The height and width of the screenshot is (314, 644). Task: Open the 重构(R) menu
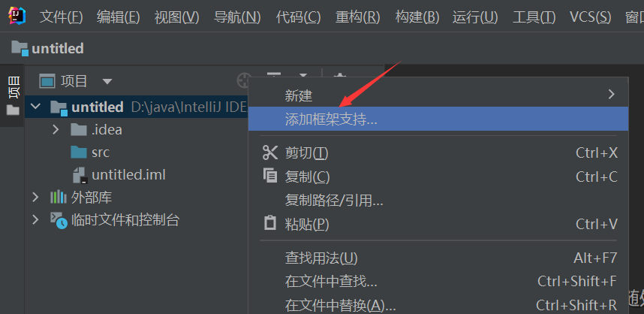pyautogui.click(x=357, y=17)
